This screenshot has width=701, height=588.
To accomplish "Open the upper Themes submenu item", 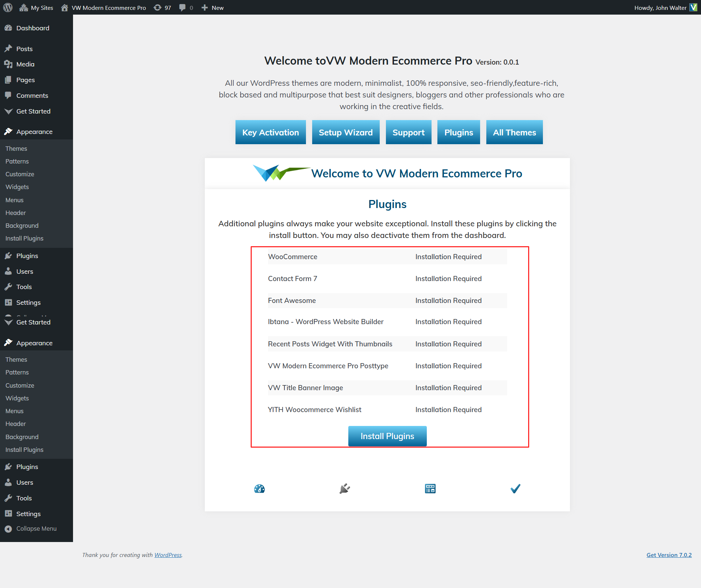I will tap(16, 149).
